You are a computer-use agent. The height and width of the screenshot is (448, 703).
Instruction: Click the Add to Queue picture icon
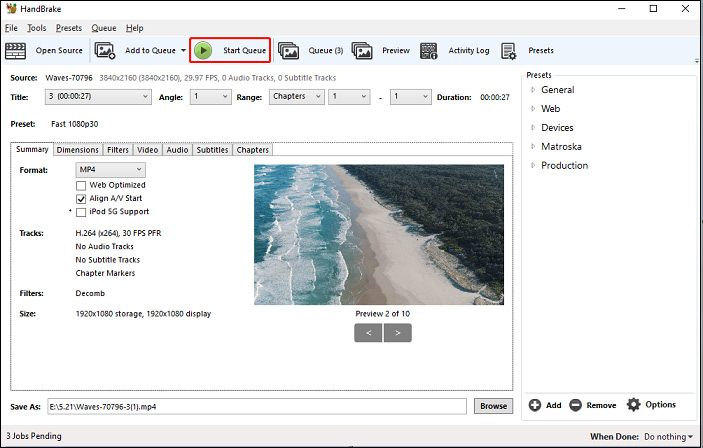105,51
